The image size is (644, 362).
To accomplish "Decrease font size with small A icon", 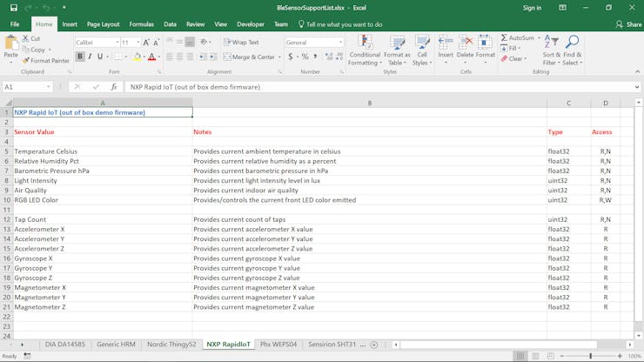I will tap(156, 43).
